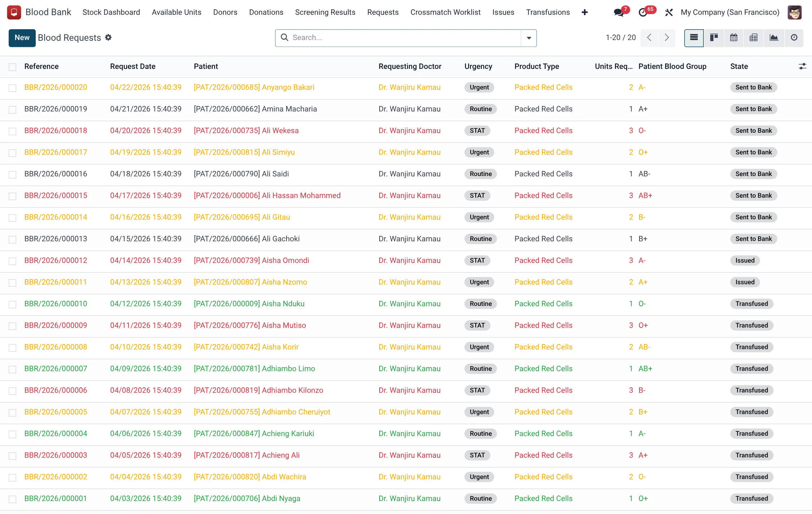Switch to activity view
The height and width of the screenshot is (514, 812).
tap(794, 38)
